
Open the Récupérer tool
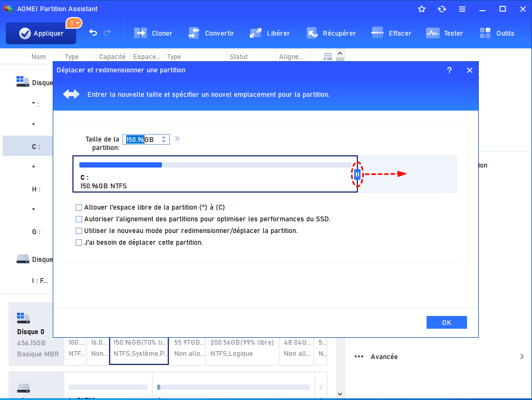click(x=312, y=33)
